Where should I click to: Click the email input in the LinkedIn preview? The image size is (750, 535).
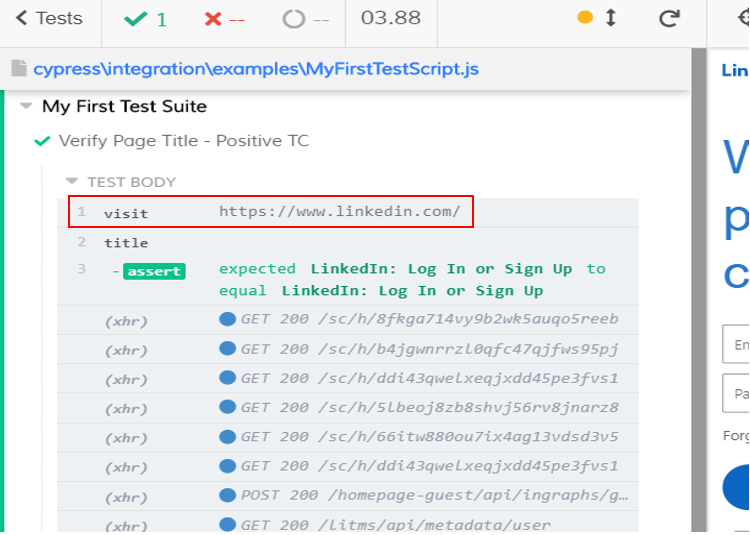[x=736, y=344]
